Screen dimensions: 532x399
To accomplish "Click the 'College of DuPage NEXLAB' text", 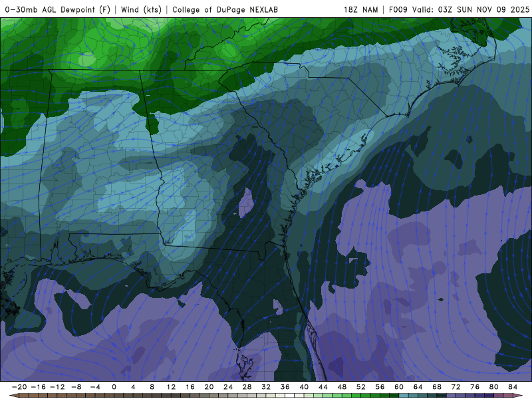I will (225, 9).
